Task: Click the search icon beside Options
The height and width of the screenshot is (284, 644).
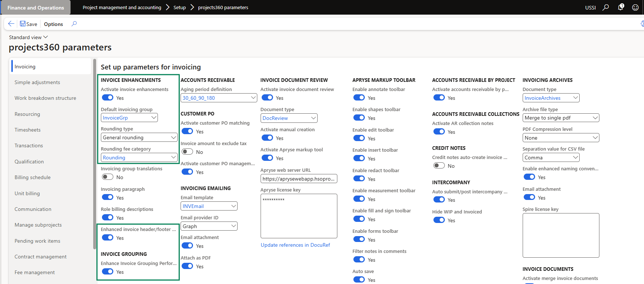Action: coord(74,24)
